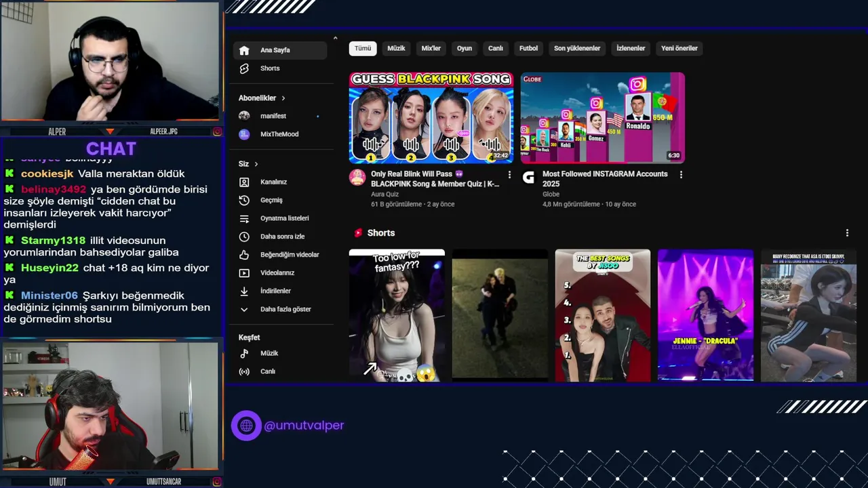
Task: Open Aura Quiz channel avatar
Action: 357,178
